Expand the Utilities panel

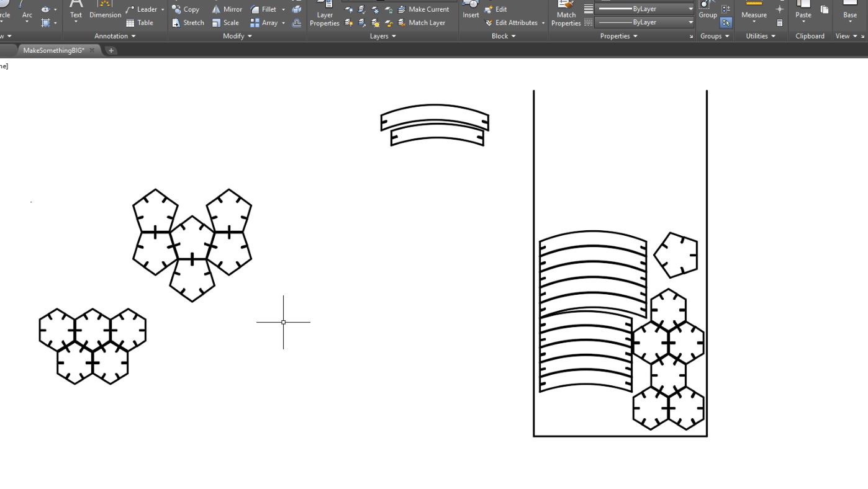[x=761, y=36]
